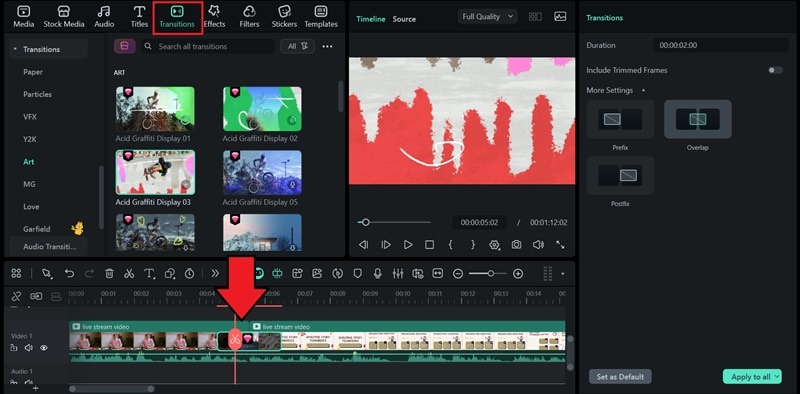Click the compare view icon in preview header
Screen dimensions: 800x394
535,16
